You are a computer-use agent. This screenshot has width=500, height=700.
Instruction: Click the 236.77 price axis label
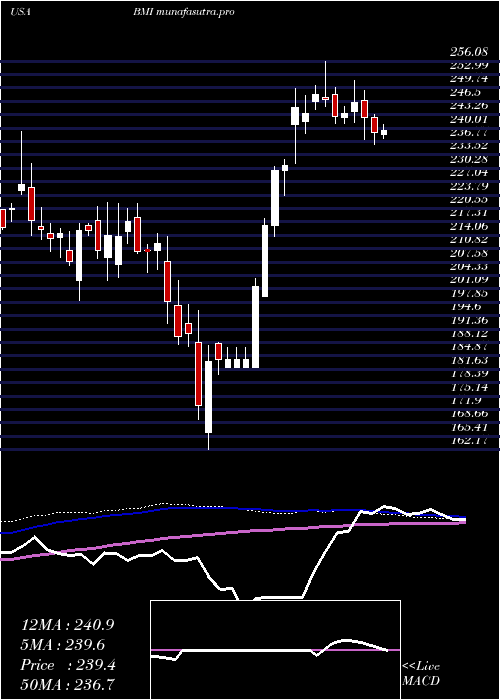point(469,132)
